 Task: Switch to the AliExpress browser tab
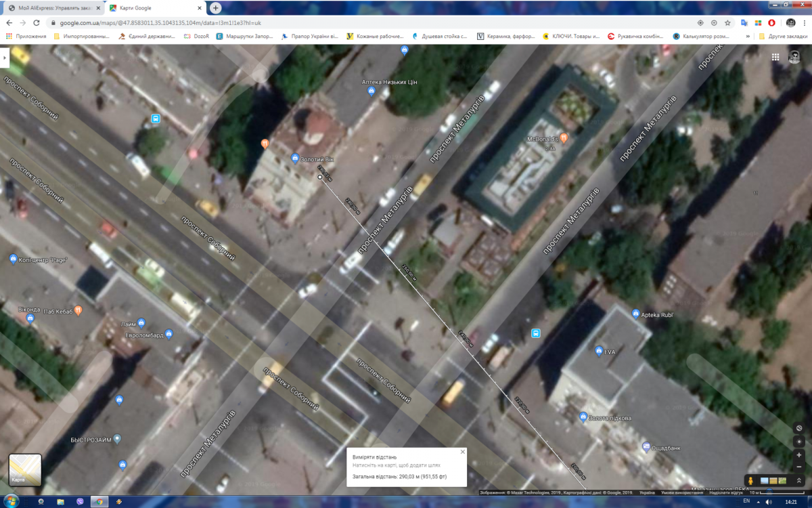coord(53,8)
